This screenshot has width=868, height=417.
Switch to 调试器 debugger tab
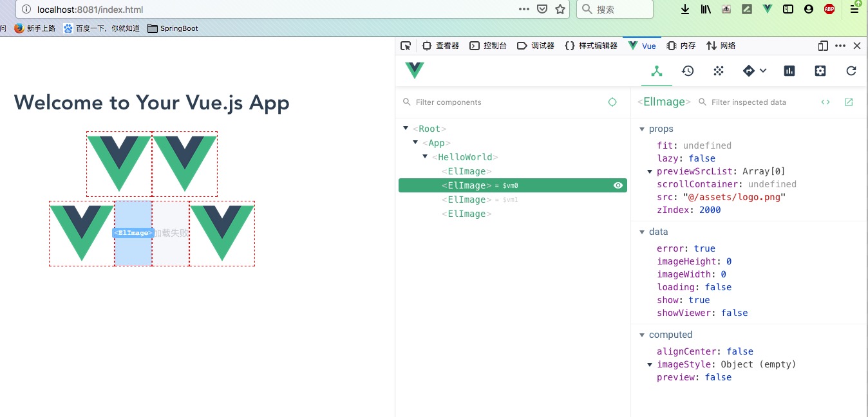click(536, 46)
